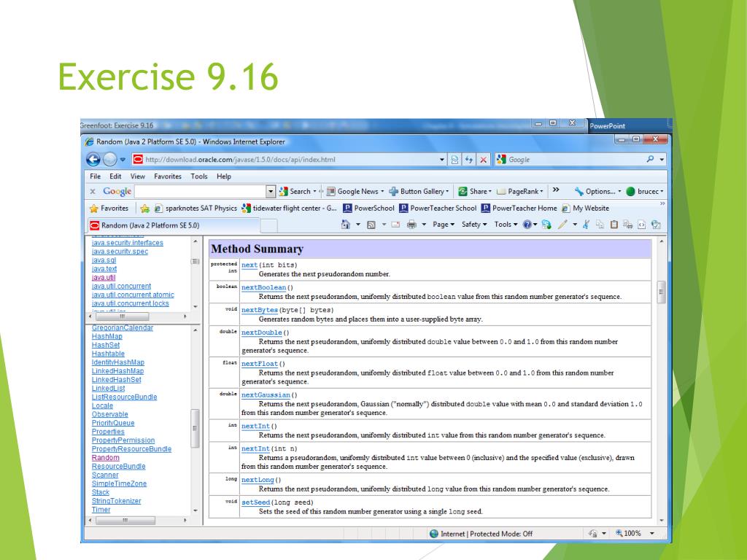Click the Share toolbar button
This screenshot has width=747, height=560.
[475, 192]
